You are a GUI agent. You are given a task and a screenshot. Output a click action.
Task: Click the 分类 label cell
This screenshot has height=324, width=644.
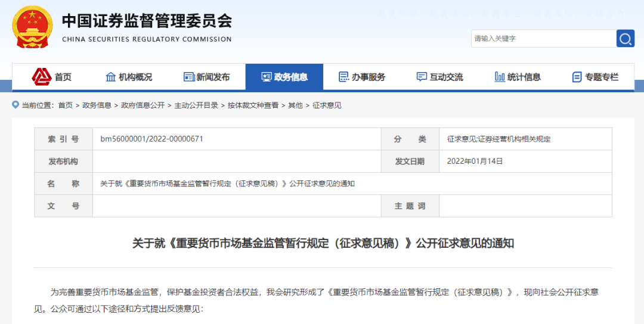pos(410,139)
